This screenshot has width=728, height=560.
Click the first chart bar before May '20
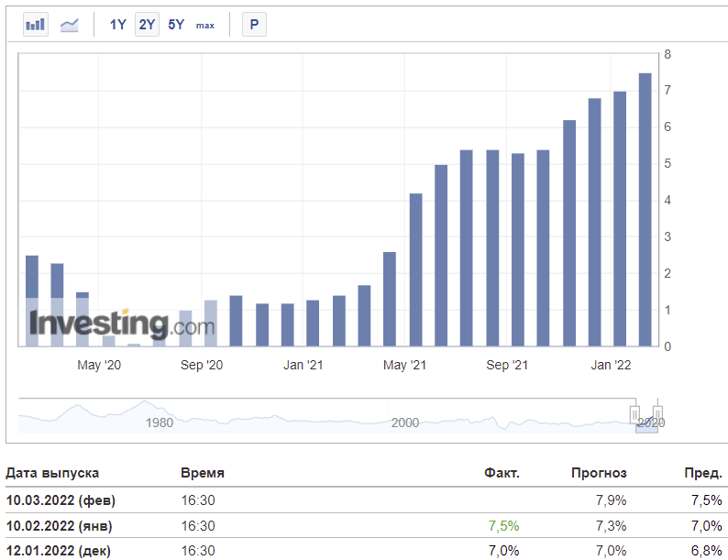pos(32,301)
